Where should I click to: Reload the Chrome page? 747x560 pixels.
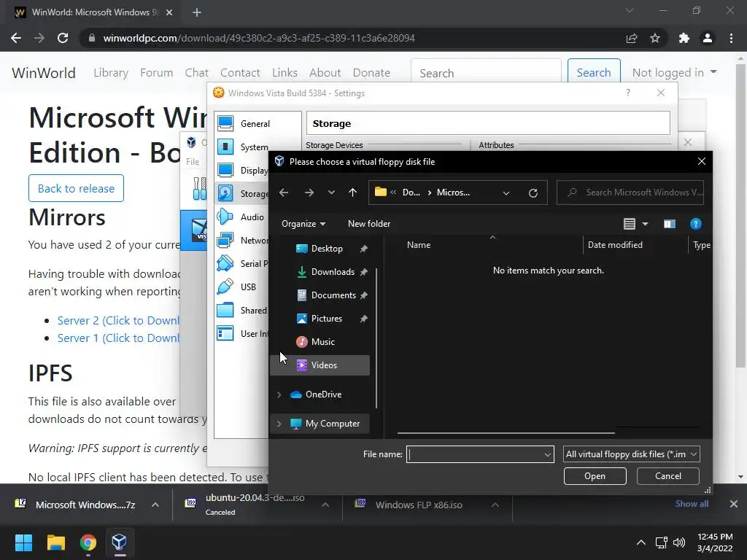pyautogui.click(x=63, y=38)
